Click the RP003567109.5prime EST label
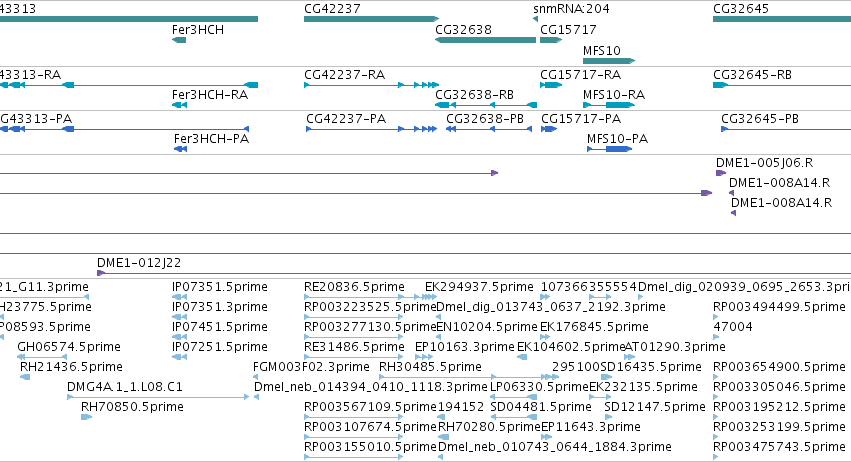The width and height of the screenshot is (851, 462). coord(370,407)
